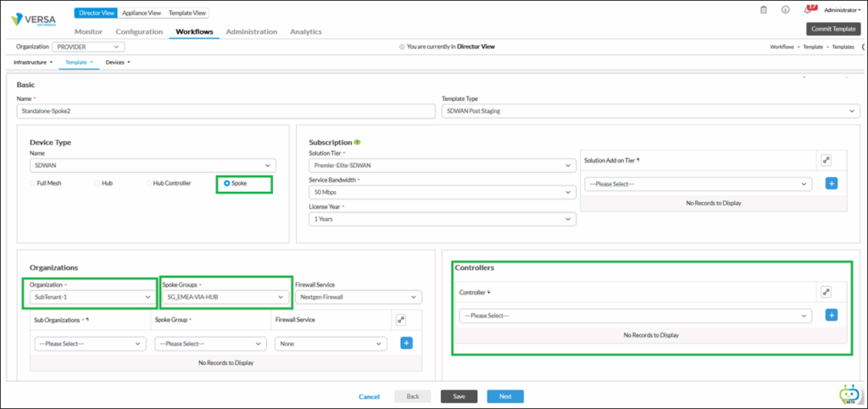
Task: Open the notifications bell with red badge
Action: coord(808,10)
